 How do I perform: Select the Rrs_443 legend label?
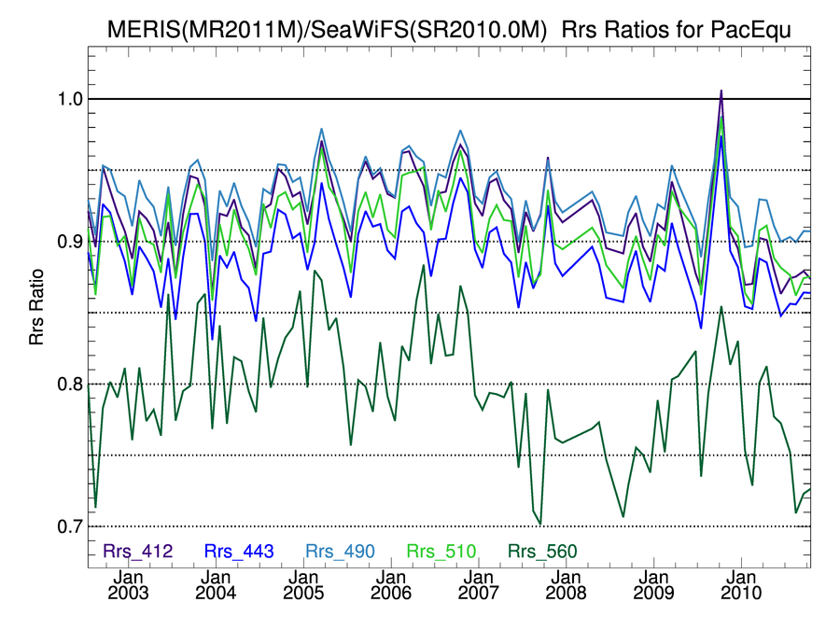(x=239, y=552)
